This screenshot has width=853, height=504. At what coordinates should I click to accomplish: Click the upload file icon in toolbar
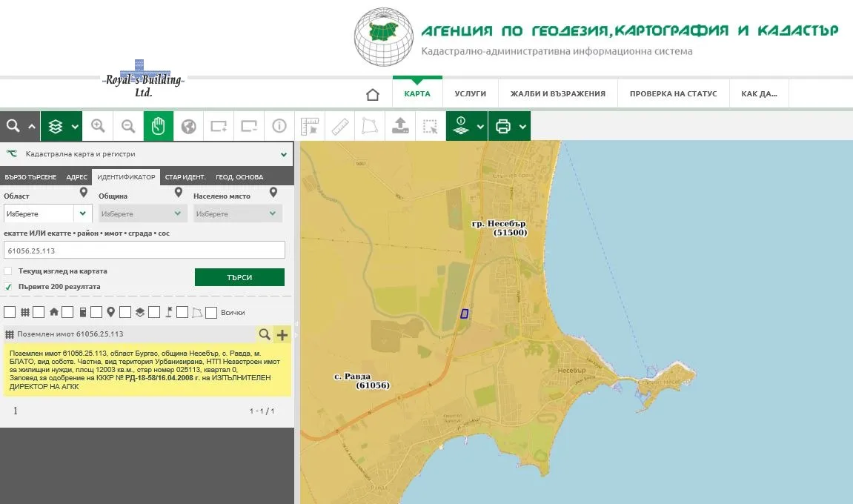400,126
